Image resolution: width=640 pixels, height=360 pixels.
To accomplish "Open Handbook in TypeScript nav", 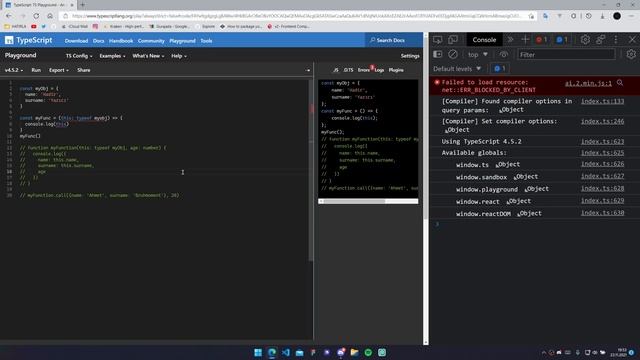I will click(121, 41).
